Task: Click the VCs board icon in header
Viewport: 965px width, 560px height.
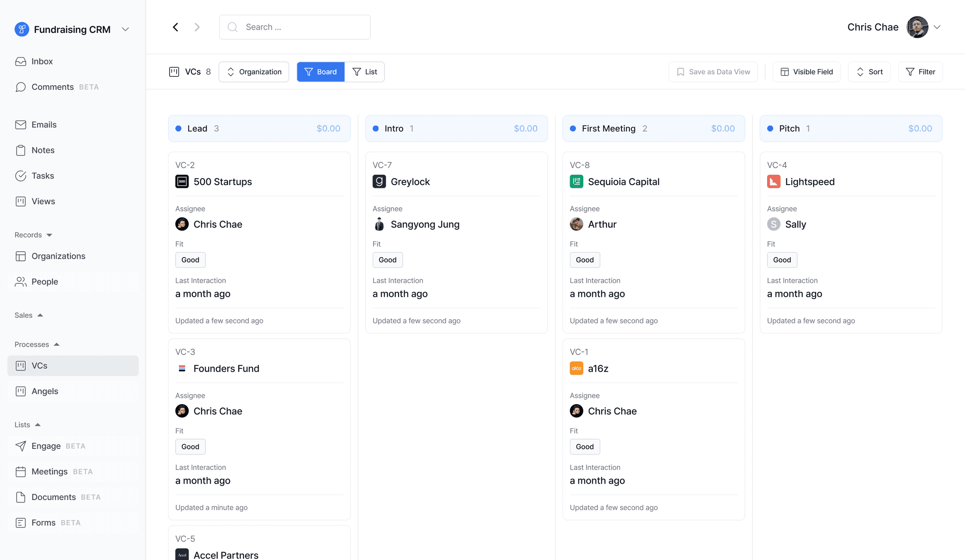Action: coord(174,72)
